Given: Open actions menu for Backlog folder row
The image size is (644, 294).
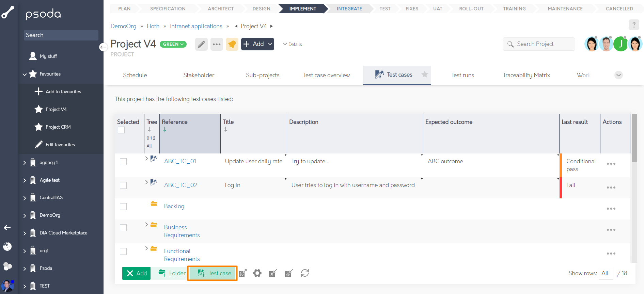Looking at the screenshot, I should coord(611,209).
